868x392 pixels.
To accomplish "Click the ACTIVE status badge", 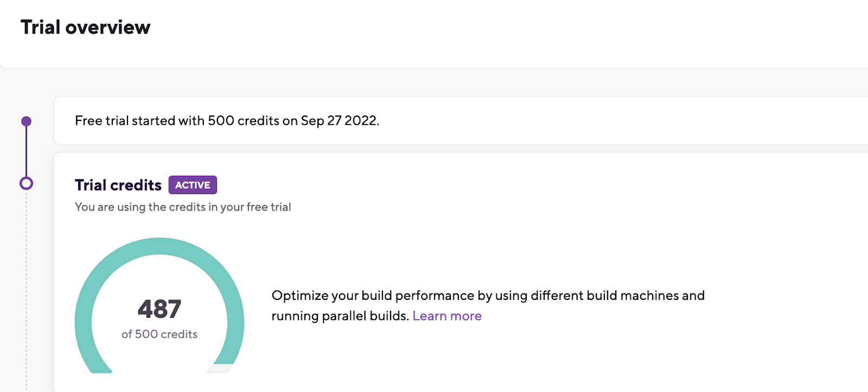I will click(193, 185).
